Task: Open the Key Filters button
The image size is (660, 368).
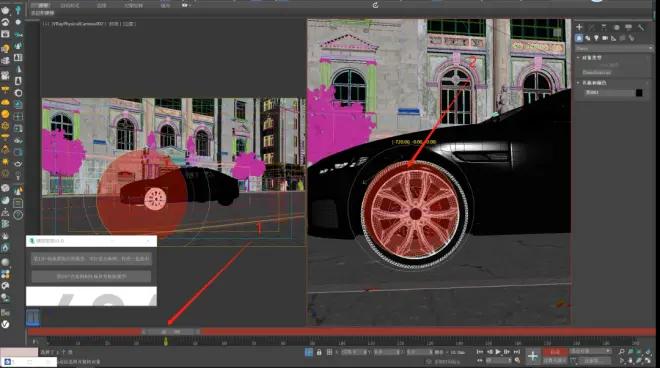Action: click(x=594, y=360)
